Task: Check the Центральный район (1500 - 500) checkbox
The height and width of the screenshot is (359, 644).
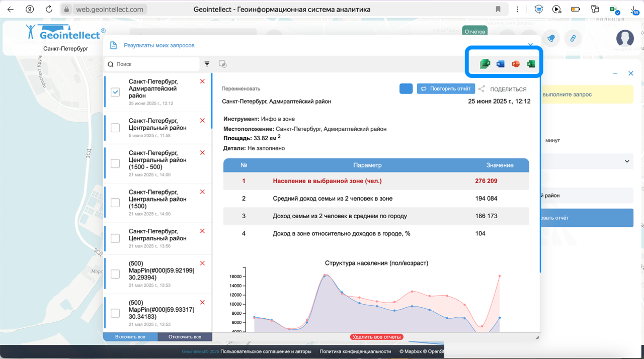Action: click(115, 163)
